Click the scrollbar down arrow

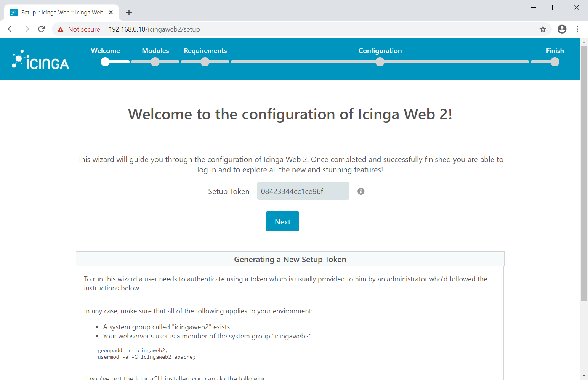tap(584, 376)
